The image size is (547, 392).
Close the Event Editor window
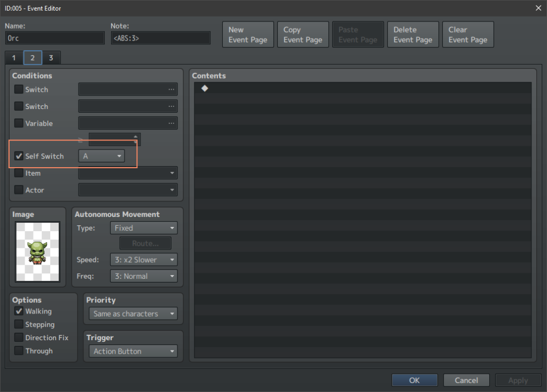[x=538, y=8]
